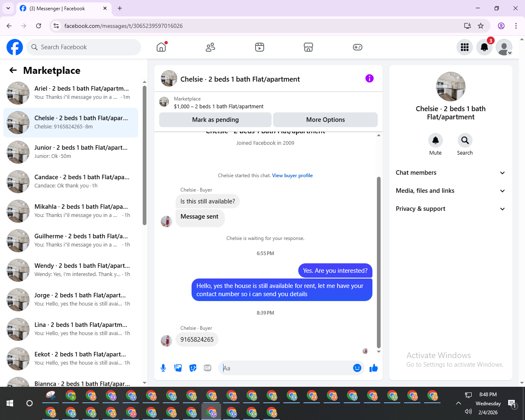Open Mikahla's conversation in the list
Screen dimensions: 525x420
(71, 211)
